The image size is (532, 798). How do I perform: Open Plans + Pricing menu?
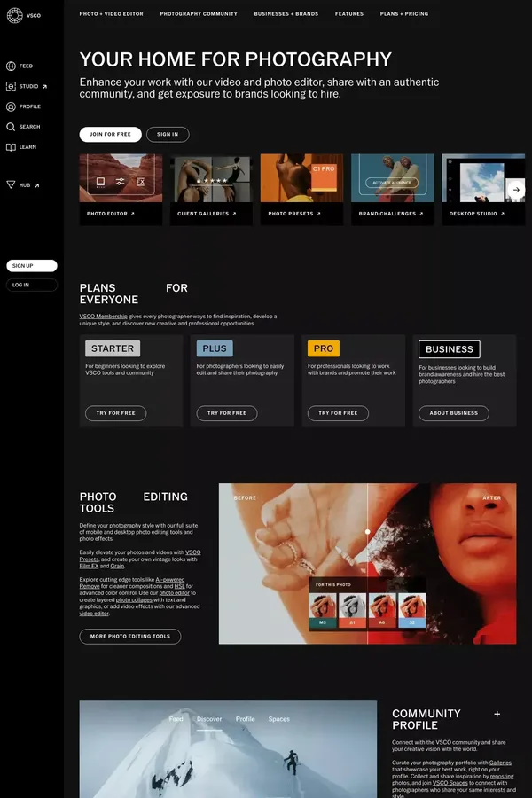pyautogui.click(x=404, y=13)
